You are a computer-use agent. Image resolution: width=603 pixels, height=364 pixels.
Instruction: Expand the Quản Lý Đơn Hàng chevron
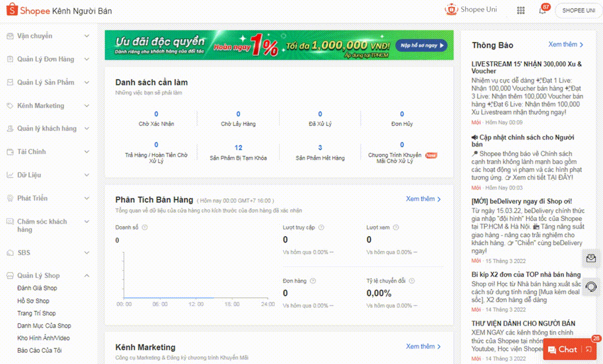pos(87,59)
